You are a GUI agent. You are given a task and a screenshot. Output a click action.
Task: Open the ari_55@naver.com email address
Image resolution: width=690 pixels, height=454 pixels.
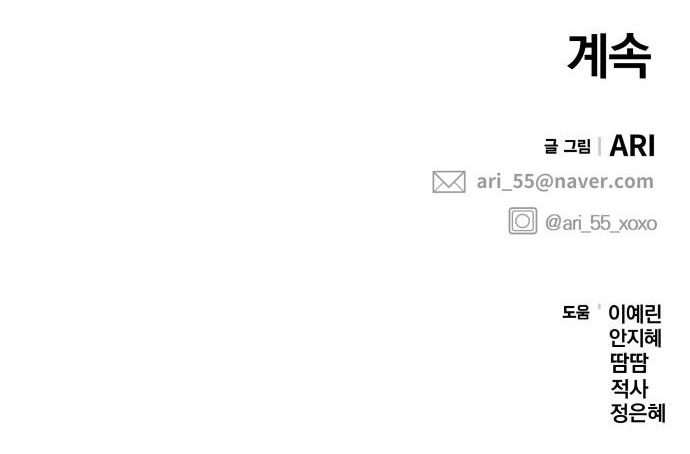point(565,182)
